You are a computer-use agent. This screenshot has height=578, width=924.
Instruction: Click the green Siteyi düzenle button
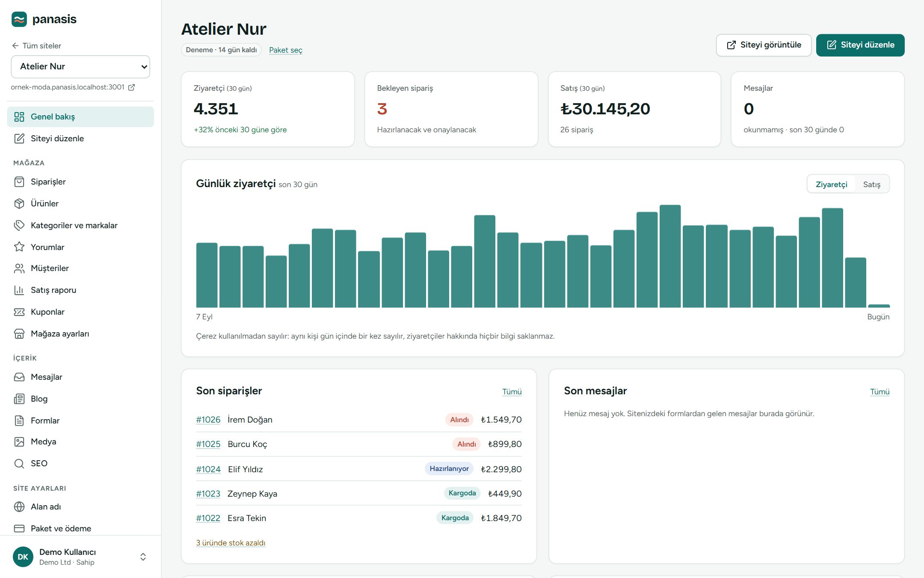pos(860,45)
